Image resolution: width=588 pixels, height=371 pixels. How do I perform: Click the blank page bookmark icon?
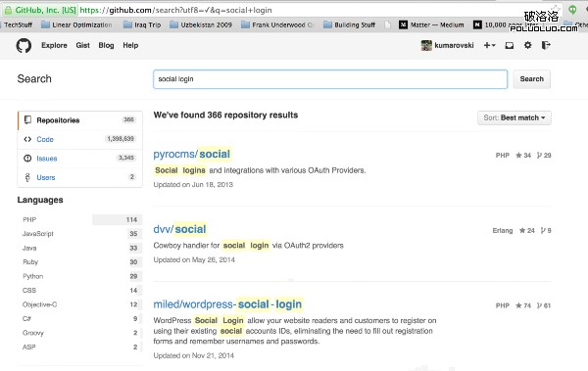pyautogui.click(x=387, y=24)
